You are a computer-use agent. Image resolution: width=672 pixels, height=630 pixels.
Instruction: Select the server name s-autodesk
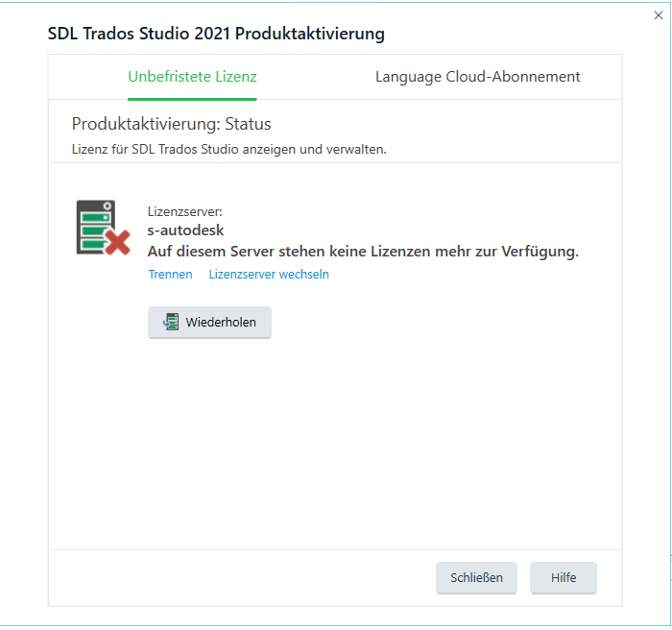pos(185,230)
